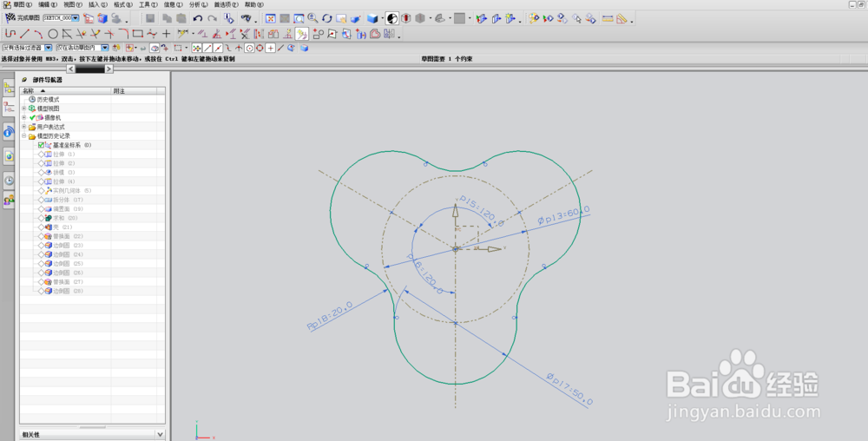Open the Roles sidebar tab
This screenshot has width=868, height=441.
[9, 201]
